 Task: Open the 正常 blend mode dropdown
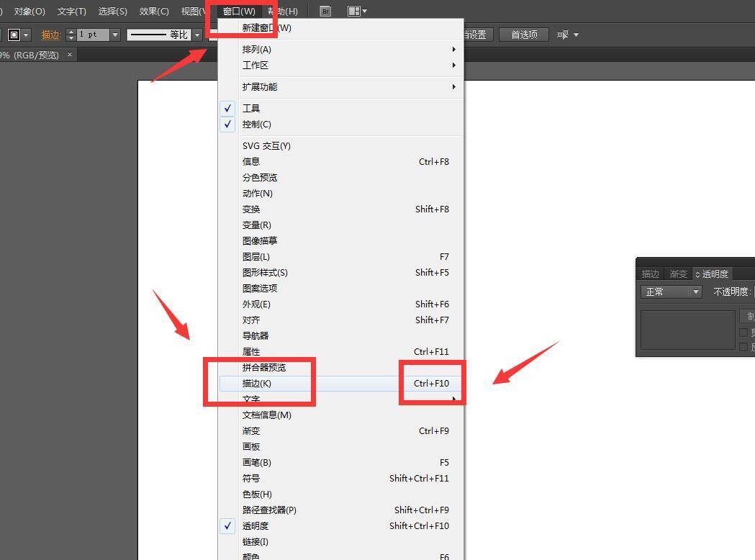pos(671,292)
